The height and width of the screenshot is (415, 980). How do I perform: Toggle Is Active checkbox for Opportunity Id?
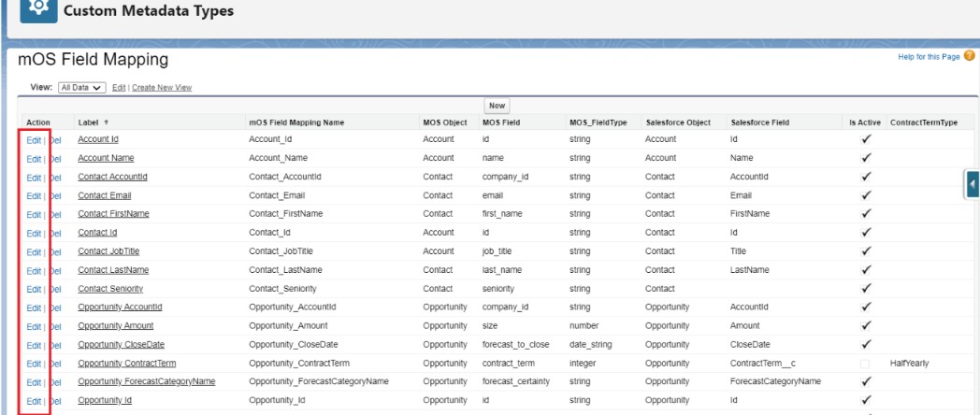(x=866, y=401)
